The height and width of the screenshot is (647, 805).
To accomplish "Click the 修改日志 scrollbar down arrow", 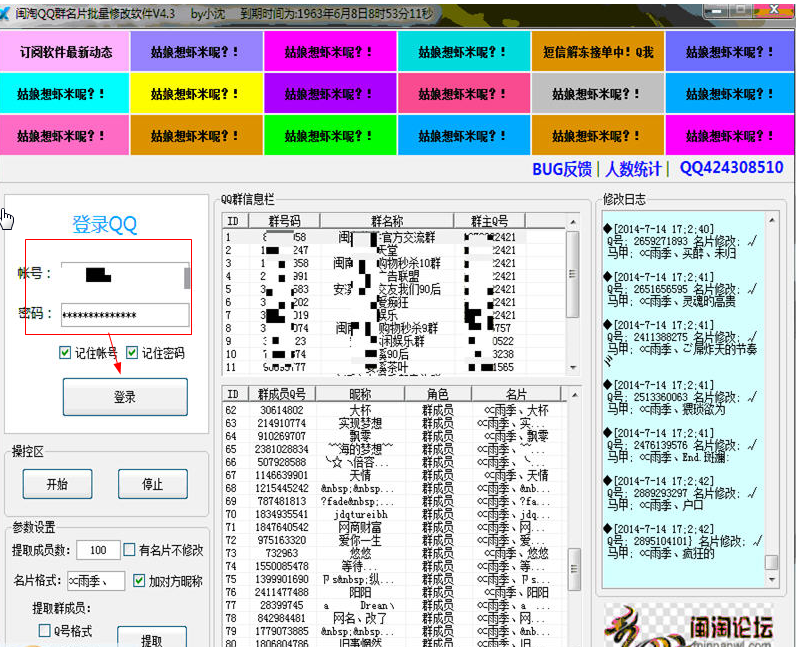I will (x=772, y=579).
